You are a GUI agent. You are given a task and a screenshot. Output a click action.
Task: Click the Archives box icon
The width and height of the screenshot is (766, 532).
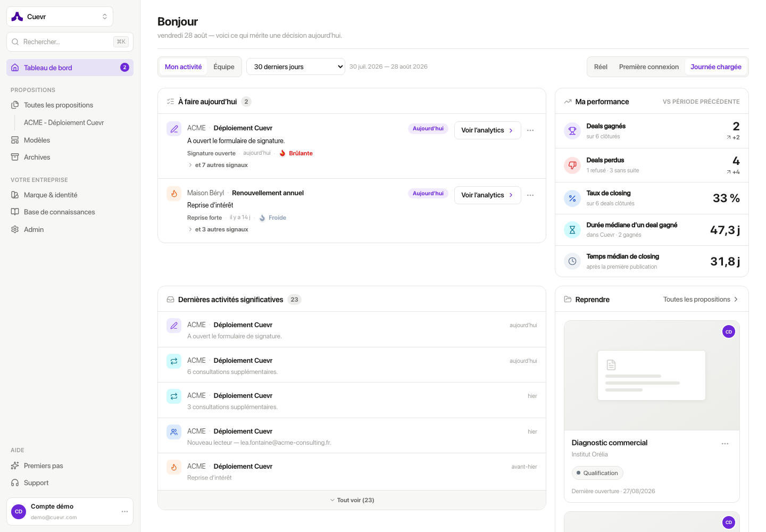(x=15, y=157)
